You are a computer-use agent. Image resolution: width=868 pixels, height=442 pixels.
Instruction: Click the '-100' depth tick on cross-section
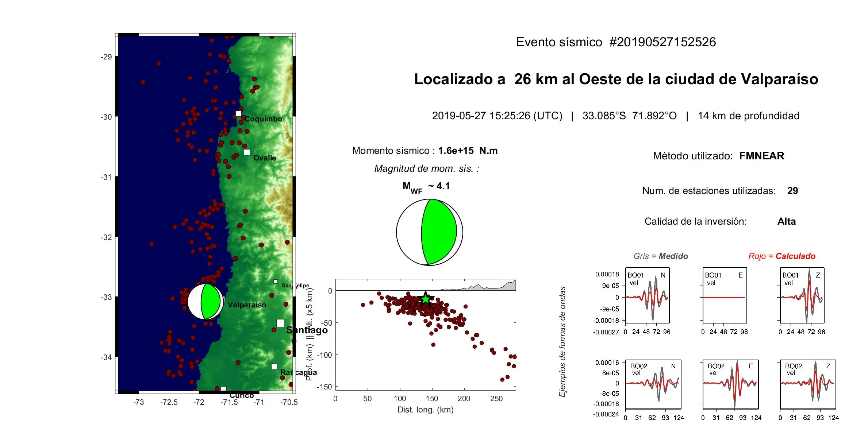pos(324,355)
